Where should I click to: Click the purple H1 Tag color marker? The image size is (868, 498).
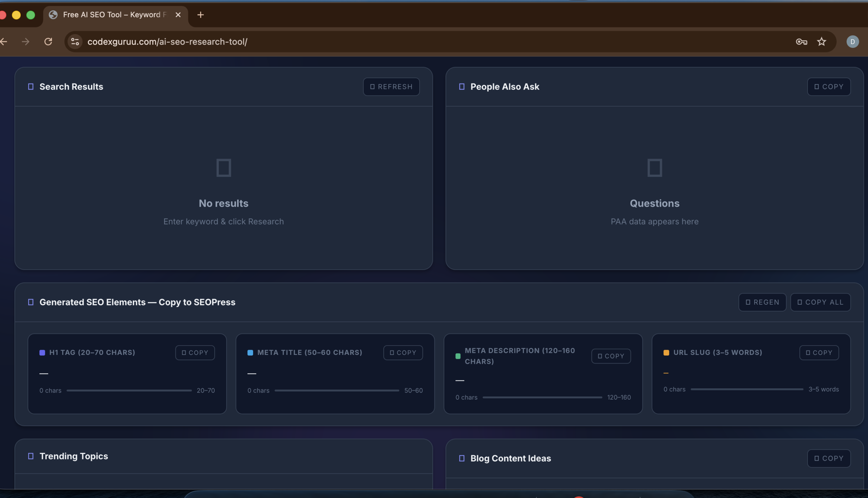tap(42, 353)
